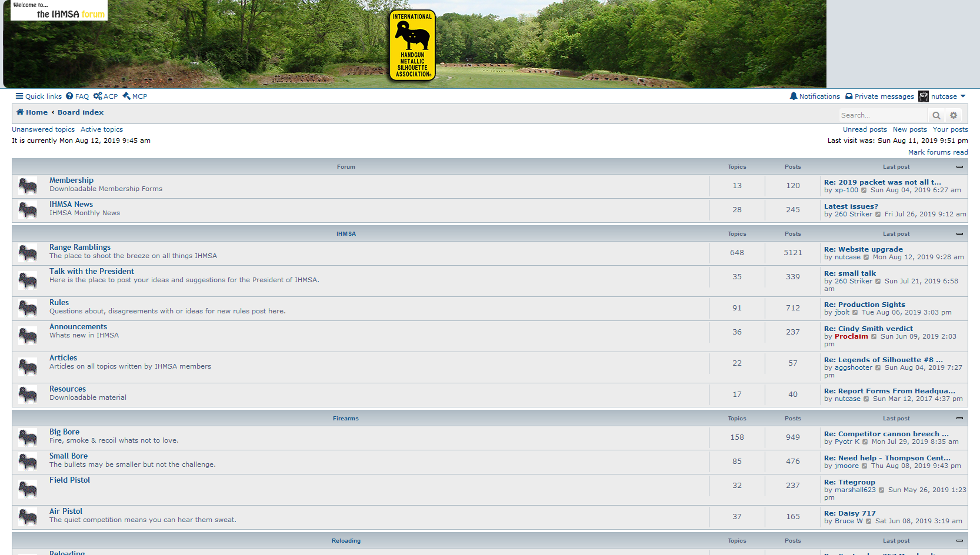
Task: Go to Home breadcrumb
Action: tap(32, 112)
